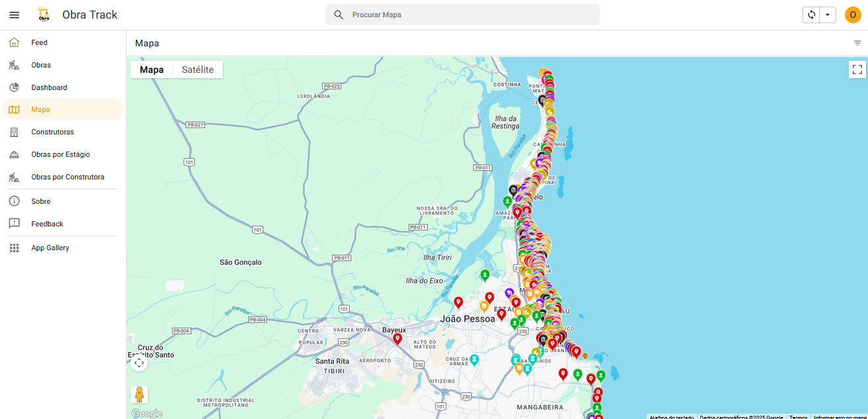Switch the map to Satélite view
Viewport: 868px width, 419px height.
[197, 70]
